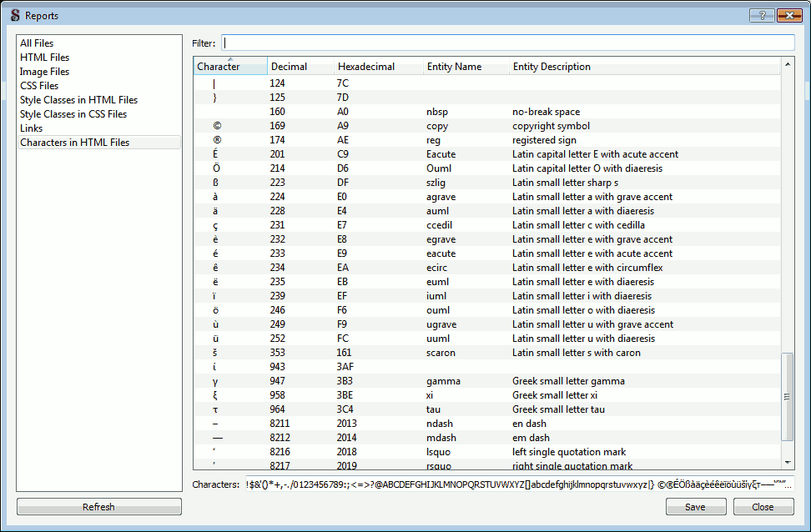The image size is (811, 532).
Task: Click the hexadecimal value 2013
Action: (x=346, y=424)
